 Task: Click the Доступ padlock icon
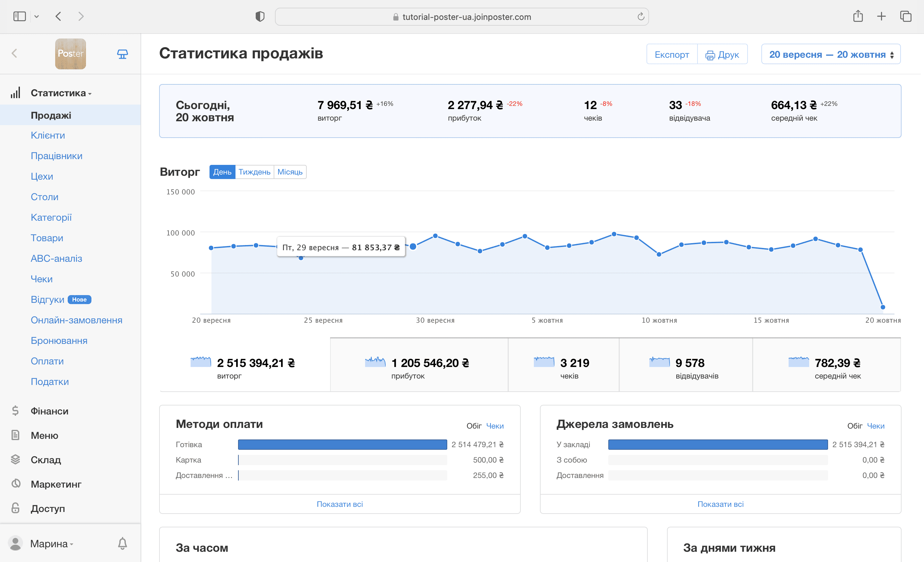pyautogui.click(x=15, y=508)
